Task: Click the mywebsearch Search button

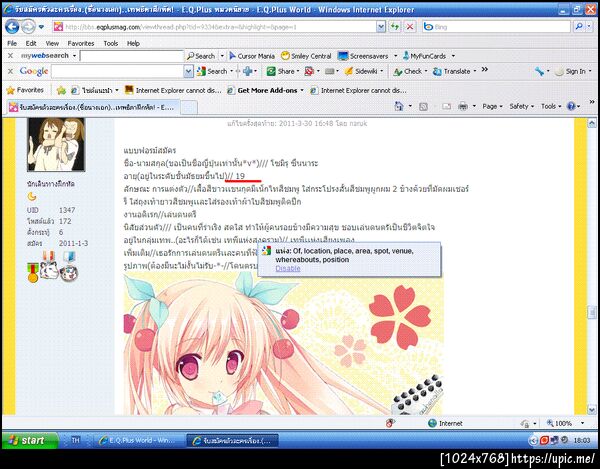Action: (x=201, y=56)
